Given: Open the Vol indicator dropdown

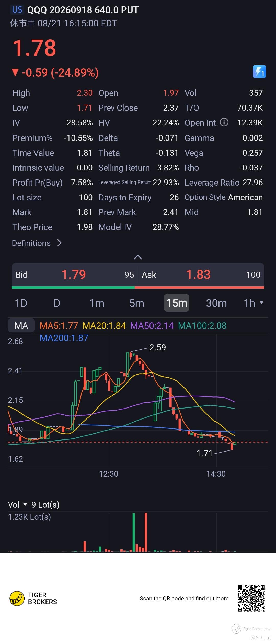Looking at the screenshot, I should click(x=17, y=505).
